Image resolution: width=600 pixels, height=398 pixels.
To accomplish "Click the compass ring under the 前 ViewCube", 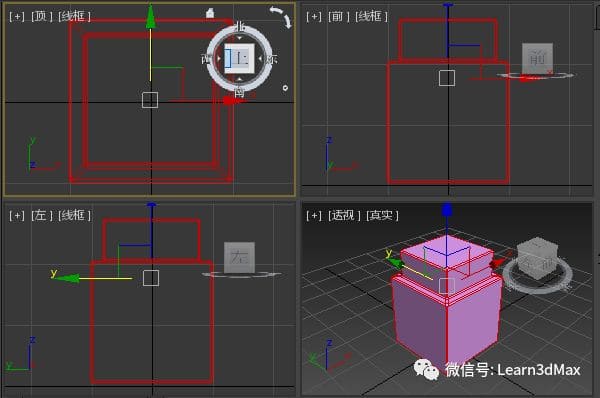I will pos(536,76).
